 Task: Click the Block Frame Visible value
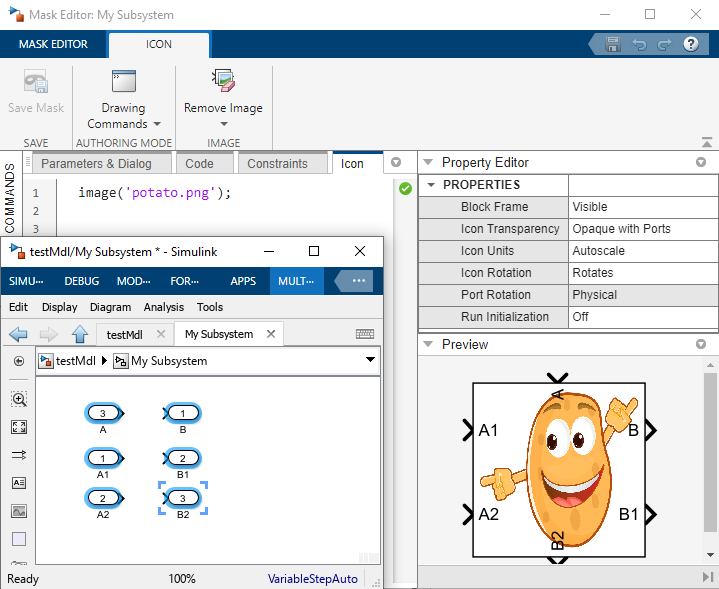[643, 207]
